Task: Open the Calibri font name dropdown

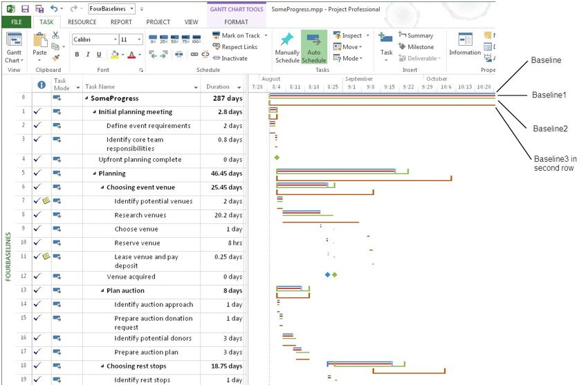Action: 115,39
